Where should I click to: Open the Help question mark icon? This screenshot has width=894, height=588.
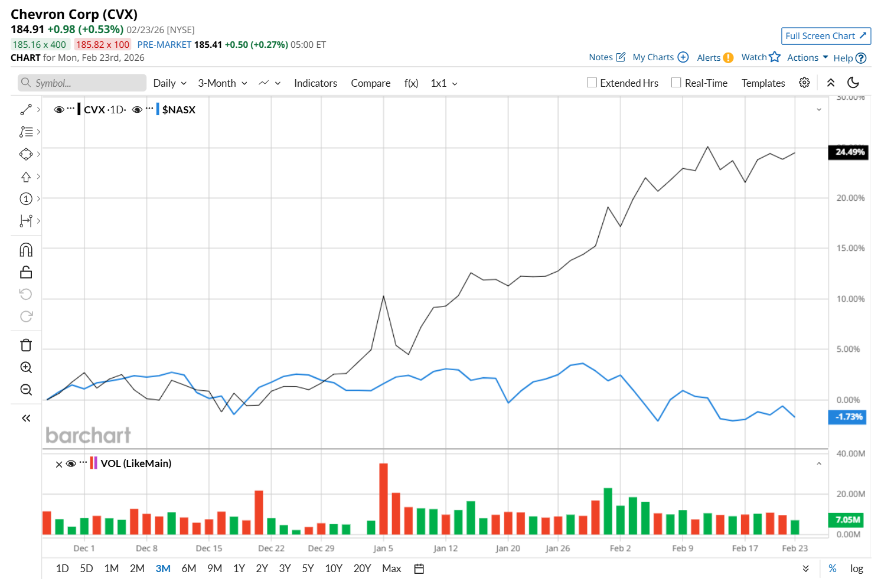pyautogui.click(x=861, y=58)
